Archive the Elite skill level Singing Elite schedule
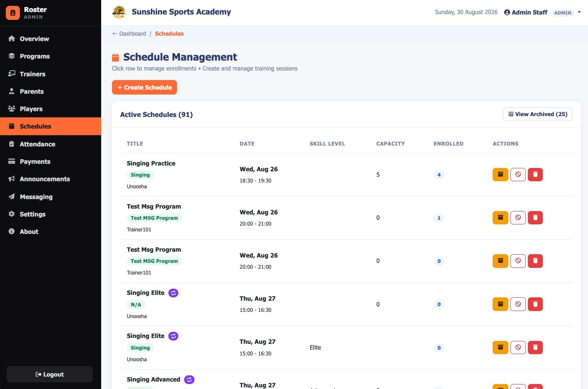588x389 pixels. 501,348
